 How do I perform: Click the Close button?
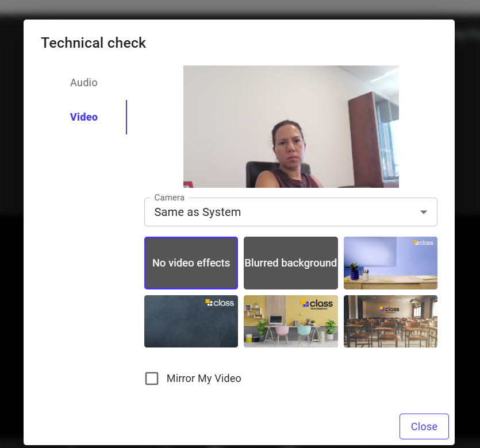(x=424, y=426)
